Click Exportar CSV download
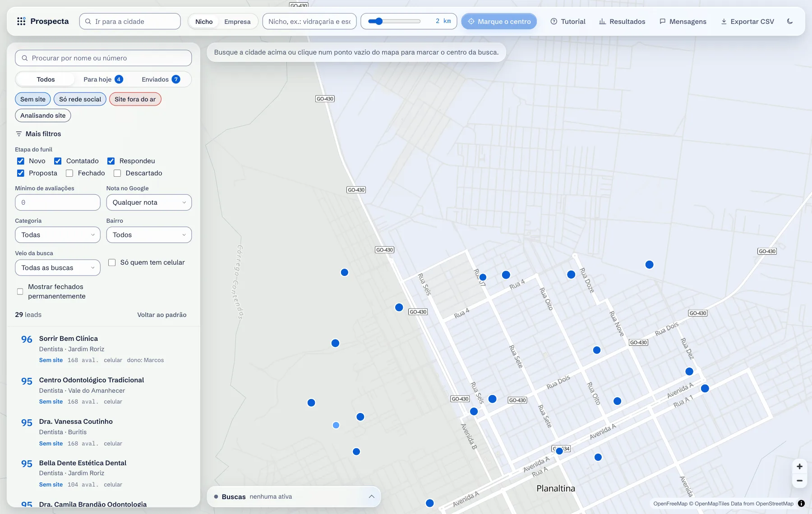812x514 pixels. (x=747, y=21)
